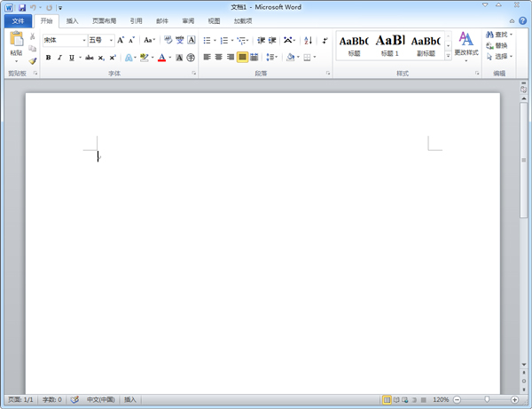The height and width of the screenshot is (409, 532).
Task: Click the red Font Color button
Action: (x=162, y=58)
